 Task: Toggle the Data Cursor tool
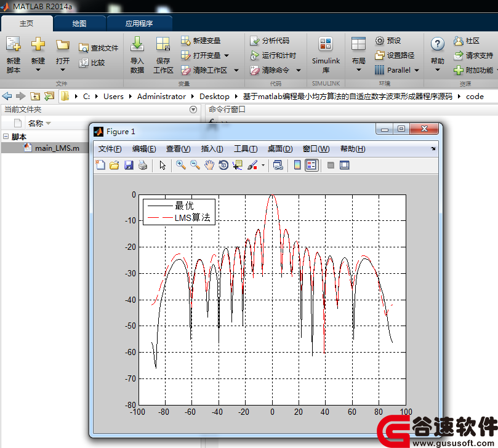pos(237,165)
